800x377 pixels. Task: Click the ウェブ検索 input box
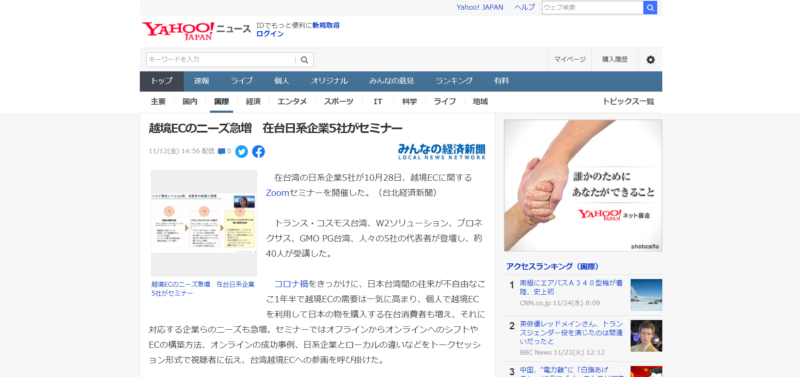click(x=592, y=8)
